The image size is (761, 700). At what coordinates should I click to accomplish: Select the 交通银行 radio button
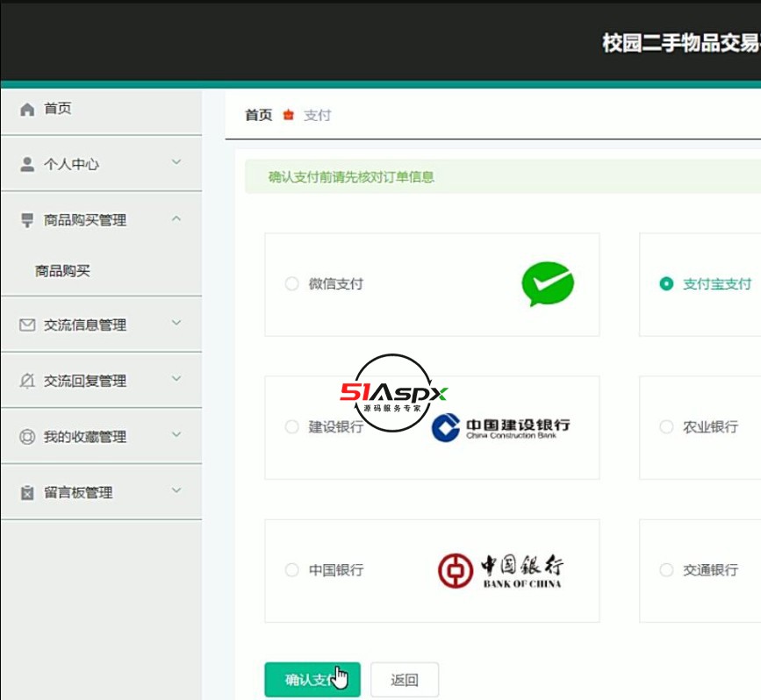(666, 569)
